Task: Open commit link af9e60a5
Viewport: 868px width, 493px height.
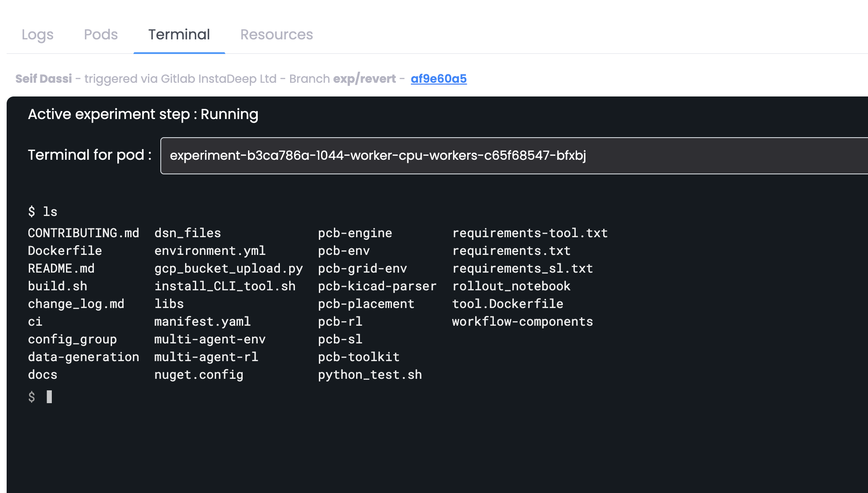Action: point(439,79)
